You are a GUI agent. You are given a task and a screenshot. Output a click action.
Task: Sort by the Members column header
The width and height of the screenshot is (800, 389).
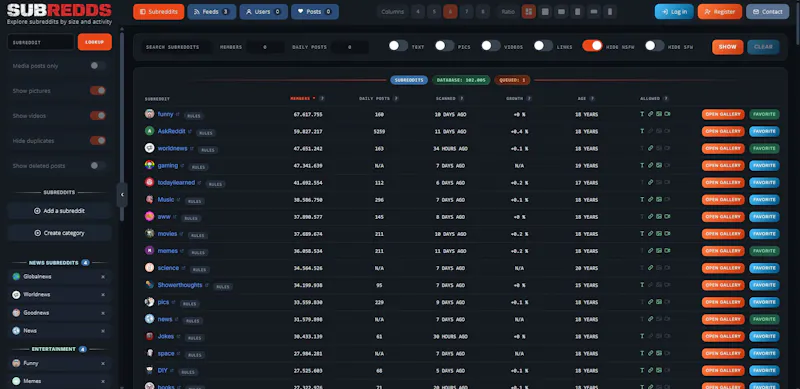(x=303, y=99)
